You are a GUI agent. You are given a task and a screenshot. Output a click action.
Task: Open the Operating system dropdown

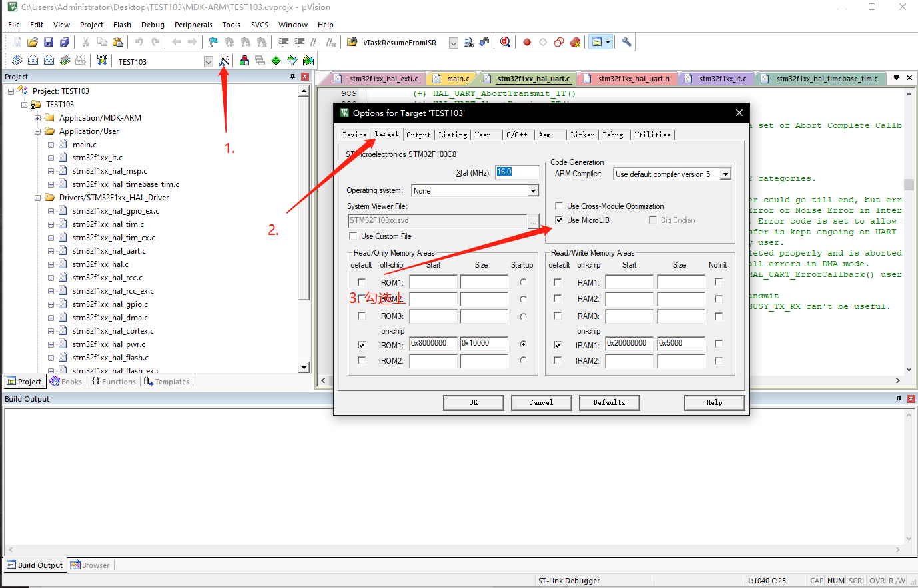coord(533,191)
